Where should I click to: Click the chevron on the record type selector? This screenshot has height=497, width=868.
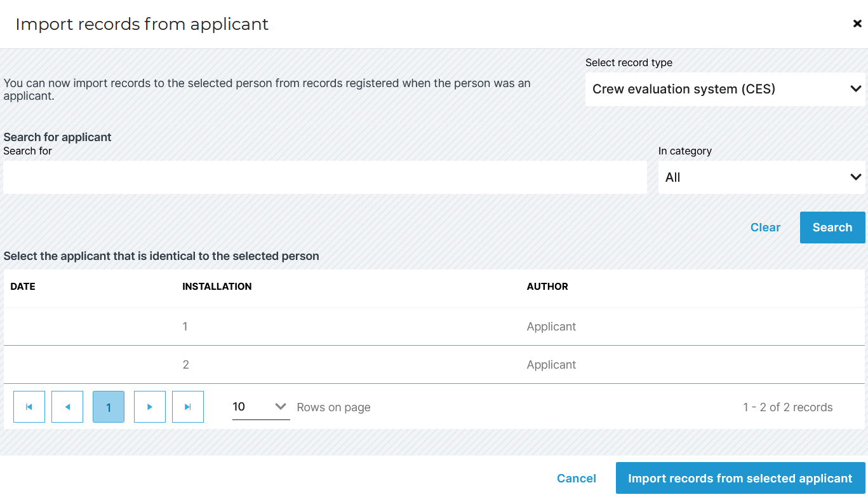pyautogui.click(x=855, y=89)
